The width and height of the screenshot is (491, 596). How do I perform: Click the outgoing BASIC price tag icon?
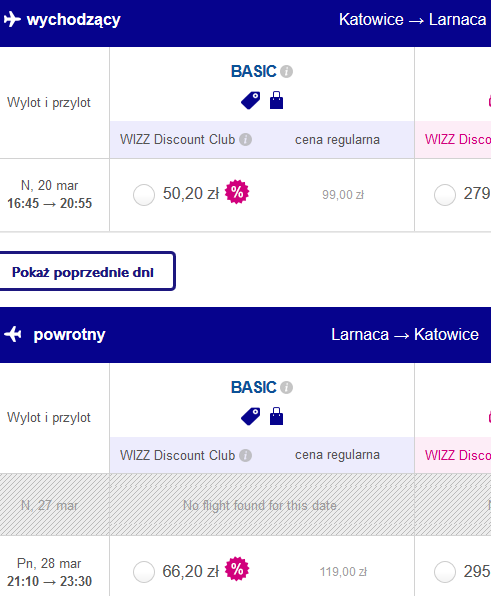(251, 101)
